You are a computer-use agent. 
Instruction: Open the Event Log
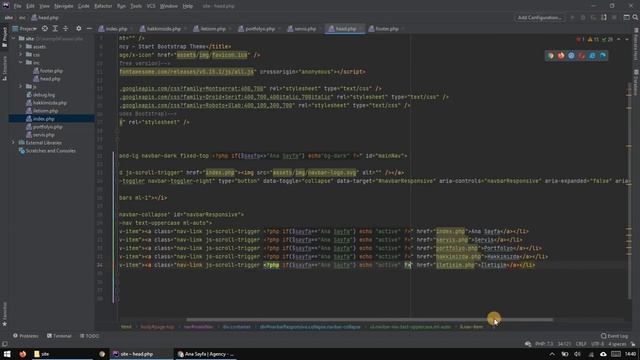point(614,336)
